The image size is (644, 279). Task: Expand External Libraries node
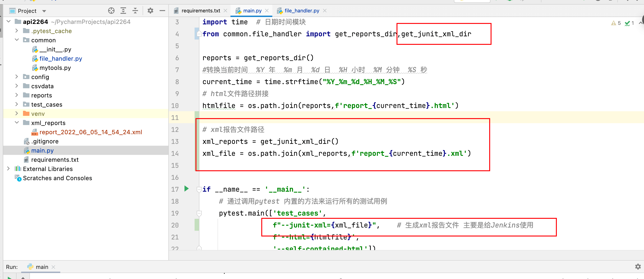tap(9, 169)
